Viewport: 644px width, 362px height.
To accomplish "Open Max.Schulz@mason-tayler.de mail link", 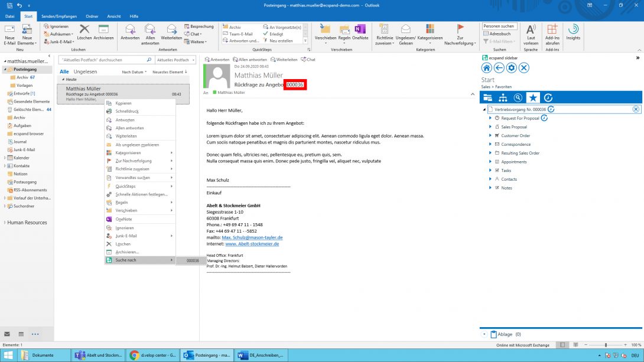I will [252, 237].
